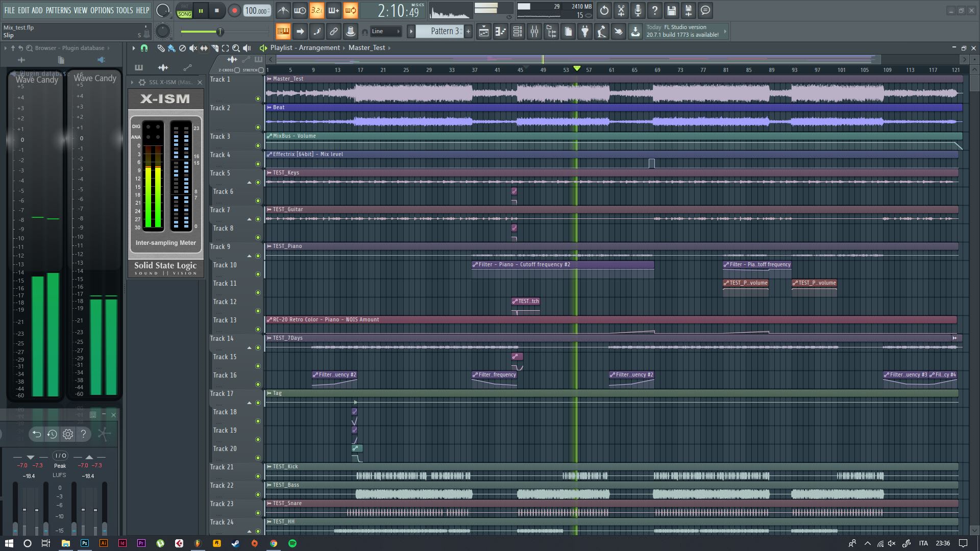Switch Pat/Song mode toggle
The height and width of the screenshot is (551, 980).
[184, 11]
